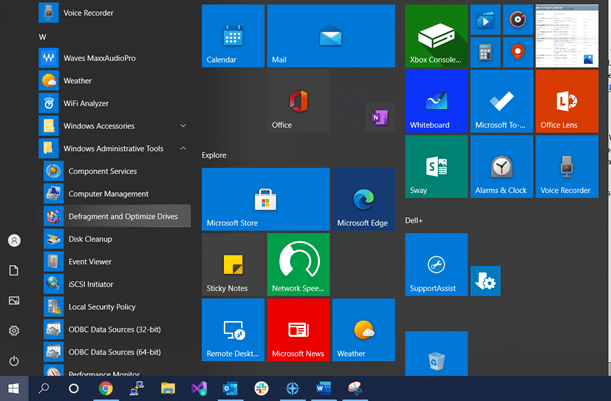Image resolution: width=611 pixels, height=401 pixels.
Task: Click the W letter header in app list
Action: (42, 37)
